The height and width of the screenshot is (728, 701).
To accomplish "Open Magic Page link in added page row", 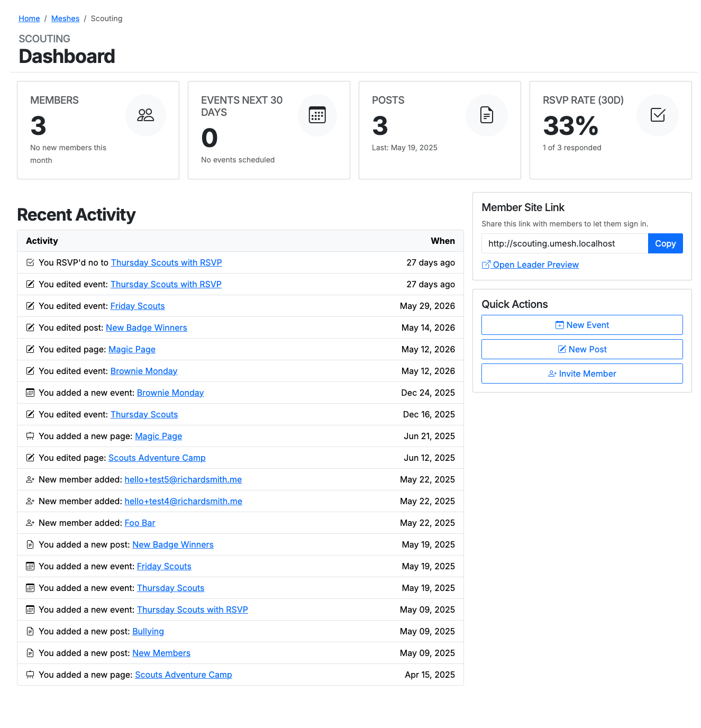I will click(159, 436).
